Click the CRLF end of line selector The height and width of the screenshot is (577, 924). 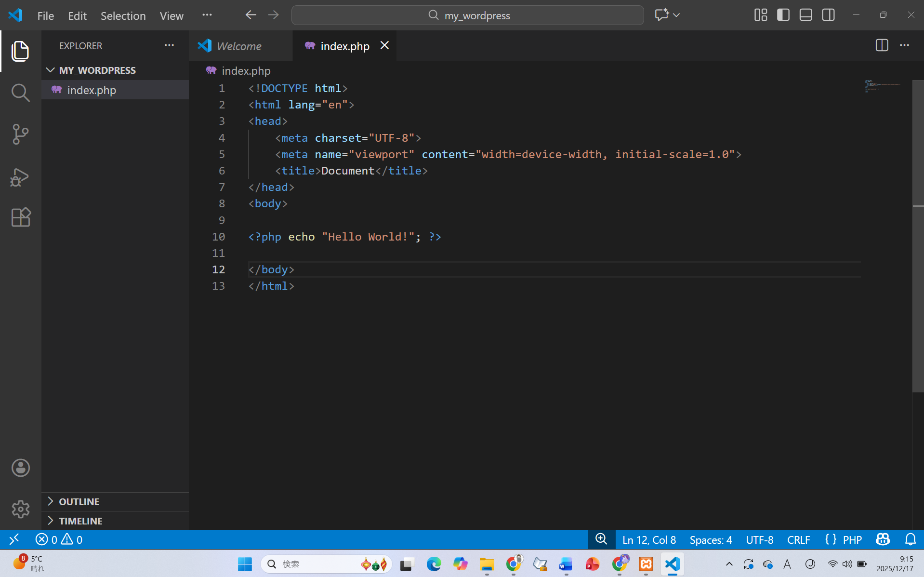tap(798, 539)
